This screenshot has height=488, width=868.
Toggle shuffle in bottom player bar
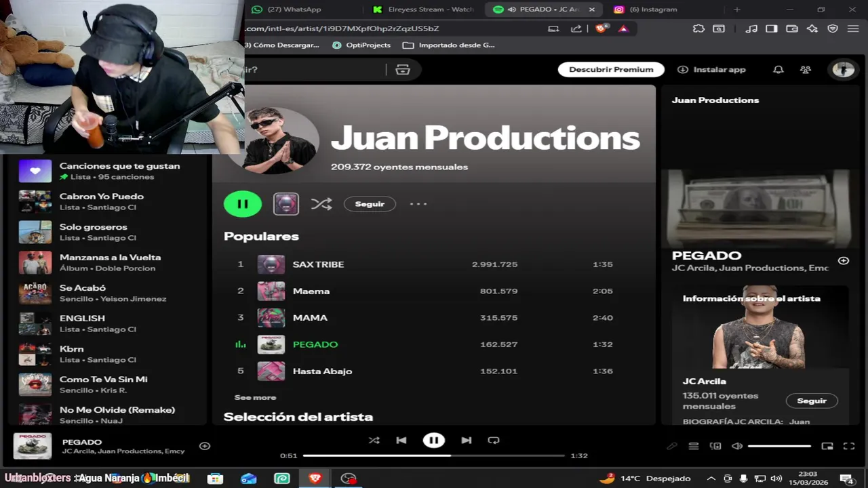click(374, 441)
